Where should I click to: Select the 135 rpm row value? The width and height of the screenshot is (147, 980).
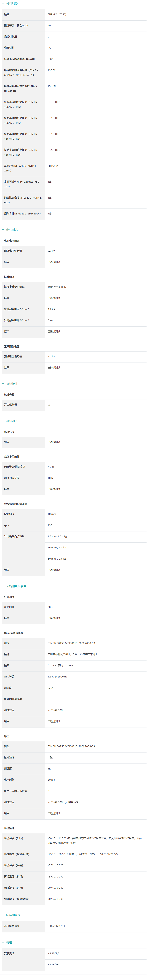click(50, 525)
